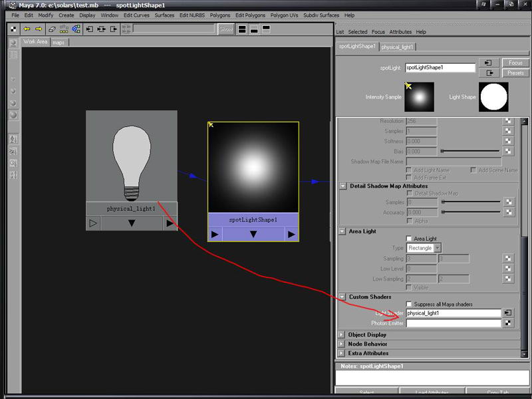Enable the Area Light checkbox
Screen dimensions: 532x399
(410, 239)
